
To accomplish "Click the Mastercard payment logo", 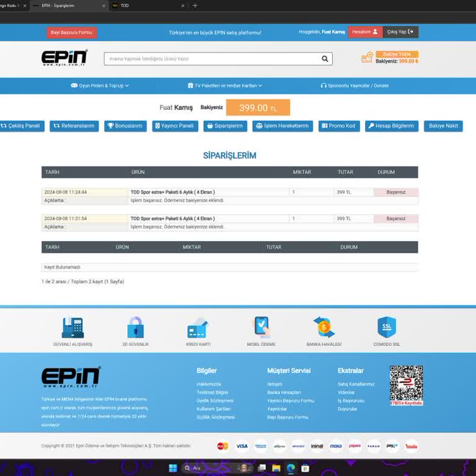I will pos(223,446).
